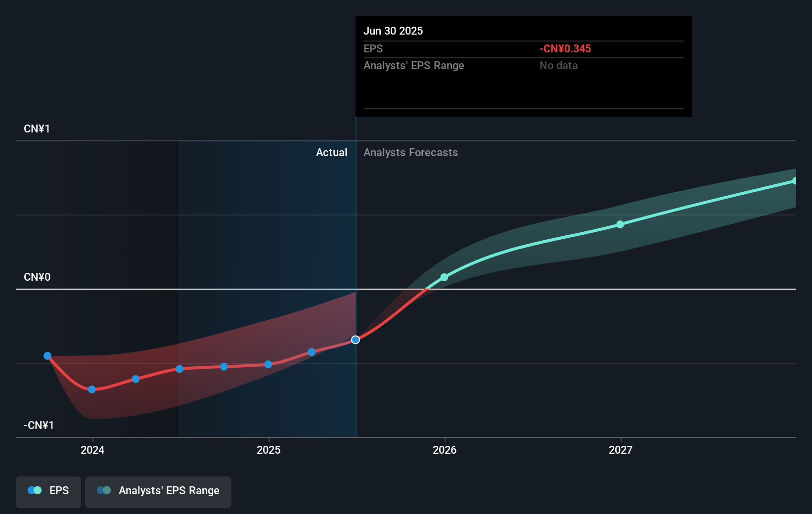Click the 'Actual' section label
Image resolution: width=812 pixels, height=514 pixels.
[x=331, y=152]
